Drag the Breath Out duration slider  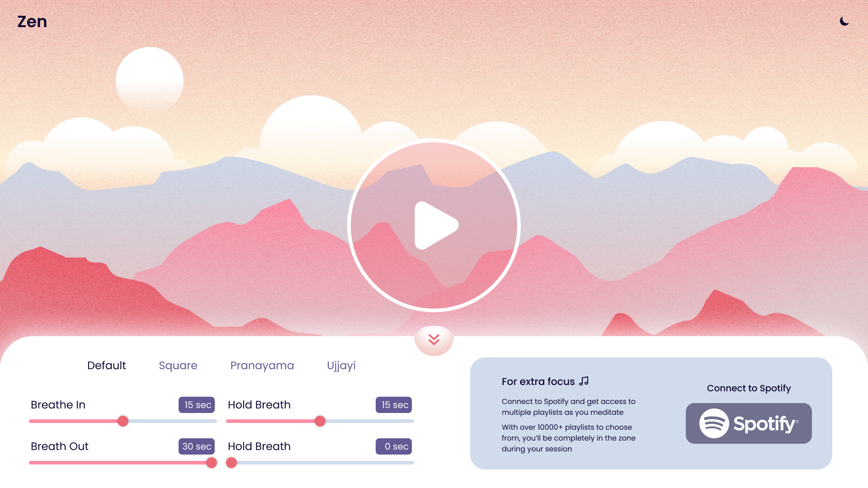(211, 462)
